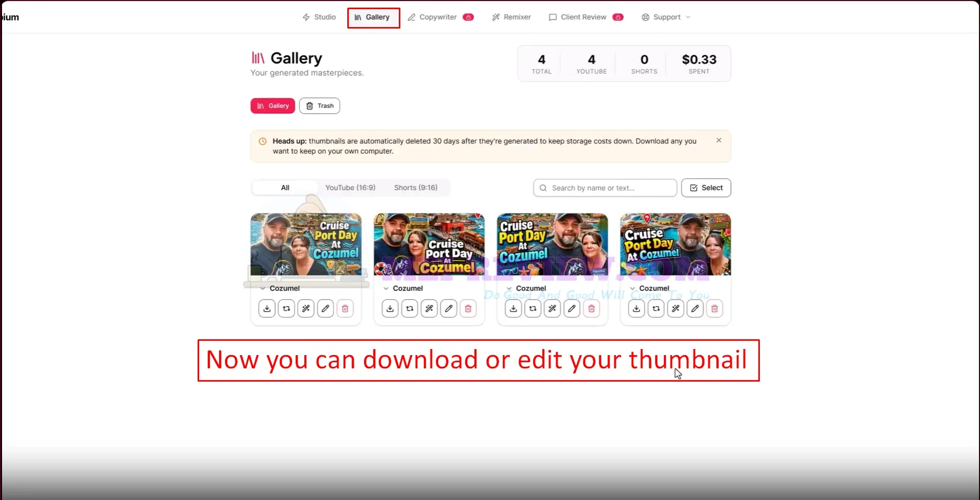Screen dimensions: 980x500
Task: Delete the third Cozumel thumbnail
Action: 591,309
